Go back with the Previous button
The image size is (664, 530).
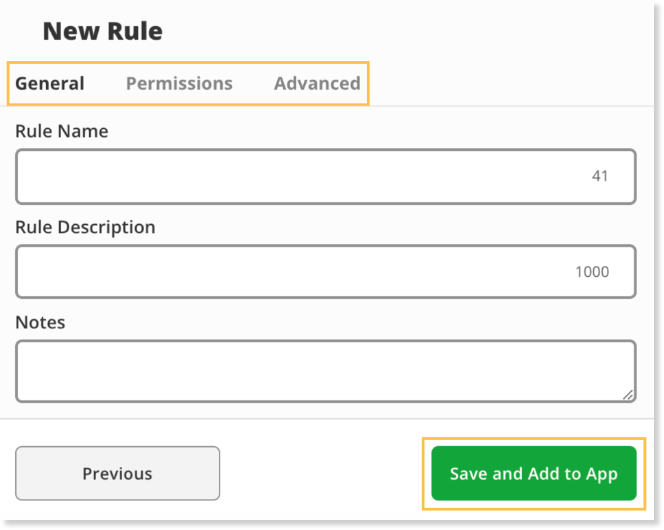(x=117, y=473)
